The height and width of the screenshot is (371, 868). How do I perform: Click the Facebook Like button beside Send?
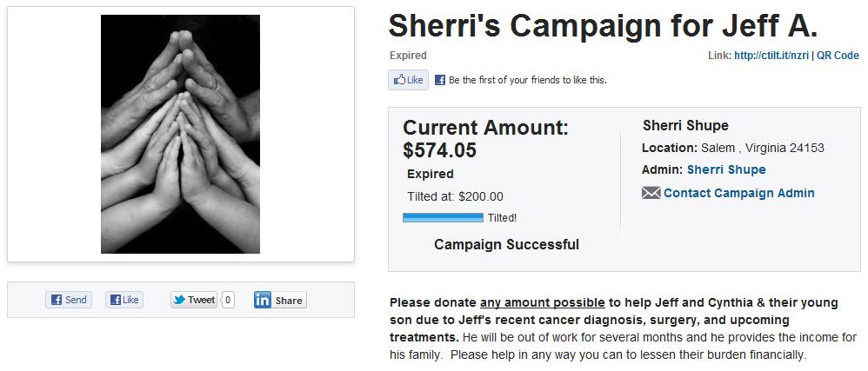[x=124, y=300]
